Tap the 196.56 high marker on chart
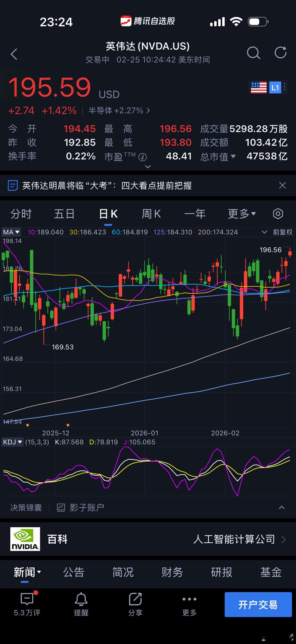 [x=270, y=250]
